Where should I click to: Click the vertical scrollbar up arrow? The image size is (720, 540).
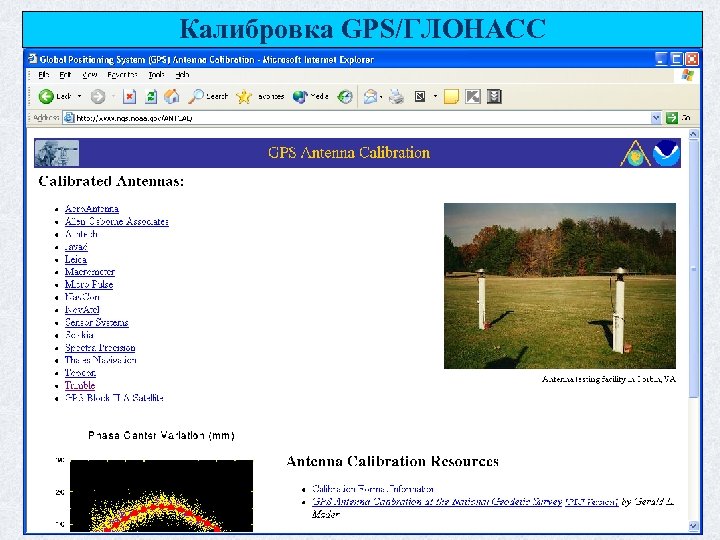click(693, 134)
